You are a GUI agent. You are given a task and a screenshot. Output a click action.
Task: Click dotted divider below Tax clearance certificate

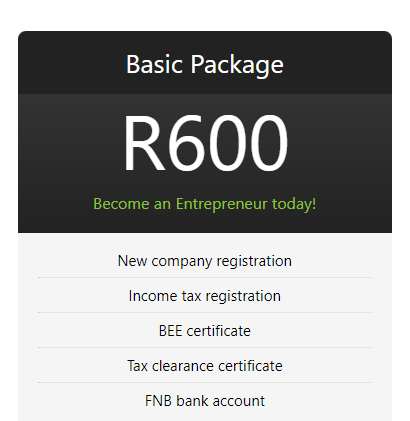[205, 382]
